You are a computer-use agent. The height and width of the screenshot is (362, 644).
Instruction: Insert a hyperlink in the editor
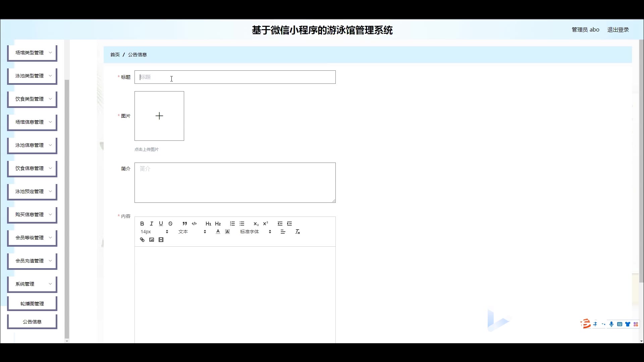(x=142, y=240)
